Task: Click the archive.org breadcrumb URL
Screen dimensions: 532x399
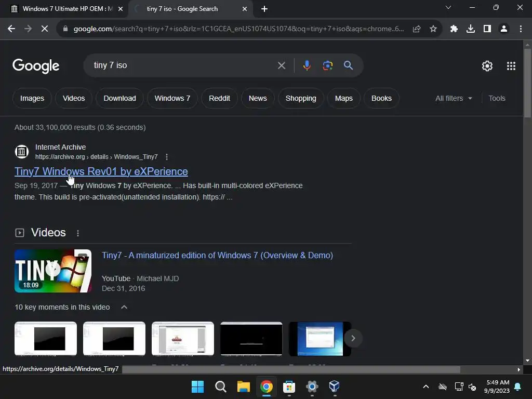Action: [x=96, y=157]
